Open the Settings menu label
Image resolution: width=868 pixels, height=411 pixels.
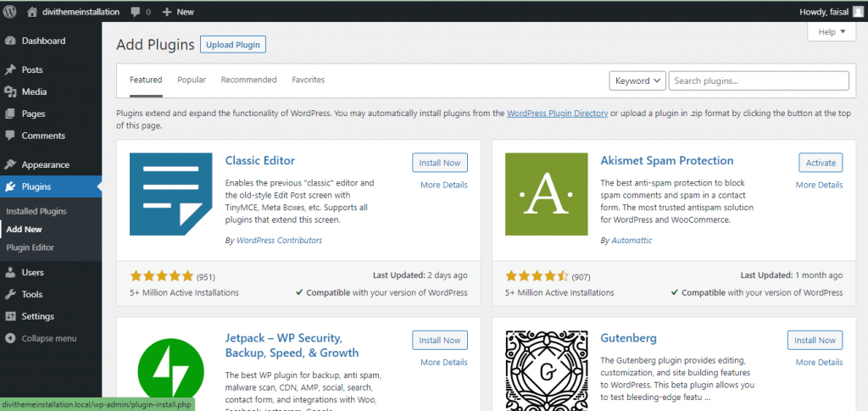tap(37, 316)
